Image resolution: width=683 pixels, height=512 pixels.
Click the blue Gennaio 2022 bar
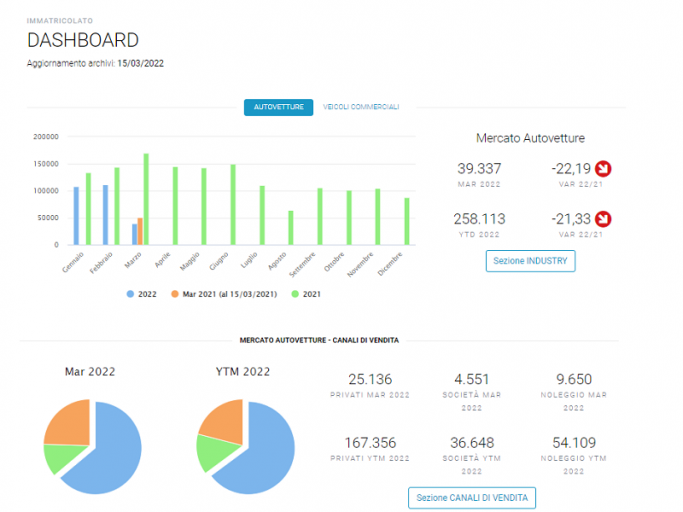(76, 216)
